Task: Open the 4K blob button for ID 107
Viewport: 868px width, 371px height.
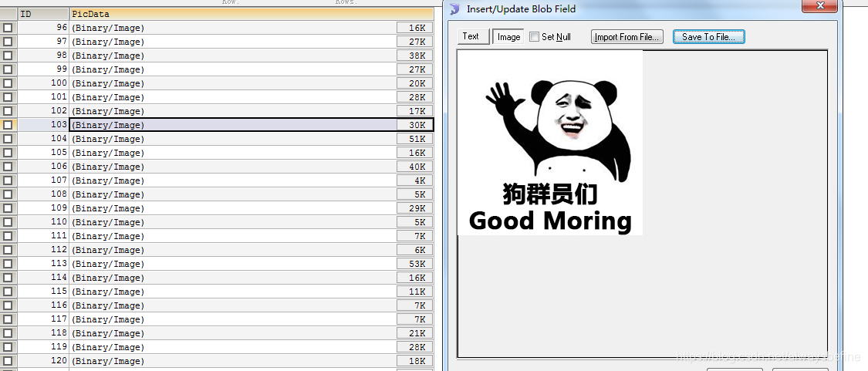Action: [414, 180]
